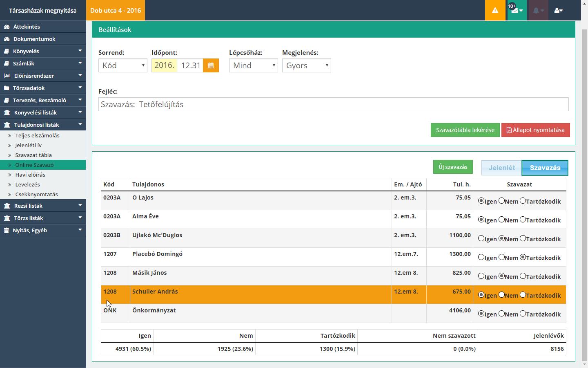This screenshot has width=588, height=368.
Task: Select Nem vote for O Lajos
Action: coord(502,201)
